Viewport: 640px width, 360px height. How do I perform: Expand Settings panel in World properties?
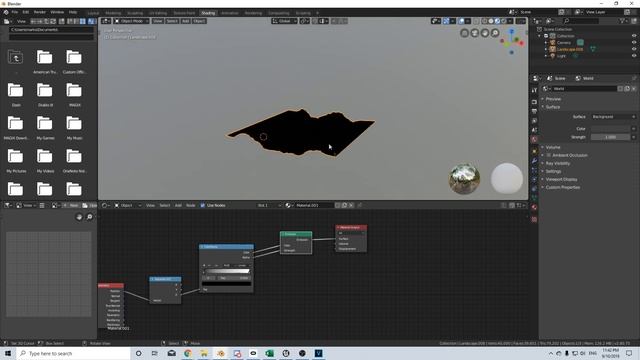coord(553,171)
